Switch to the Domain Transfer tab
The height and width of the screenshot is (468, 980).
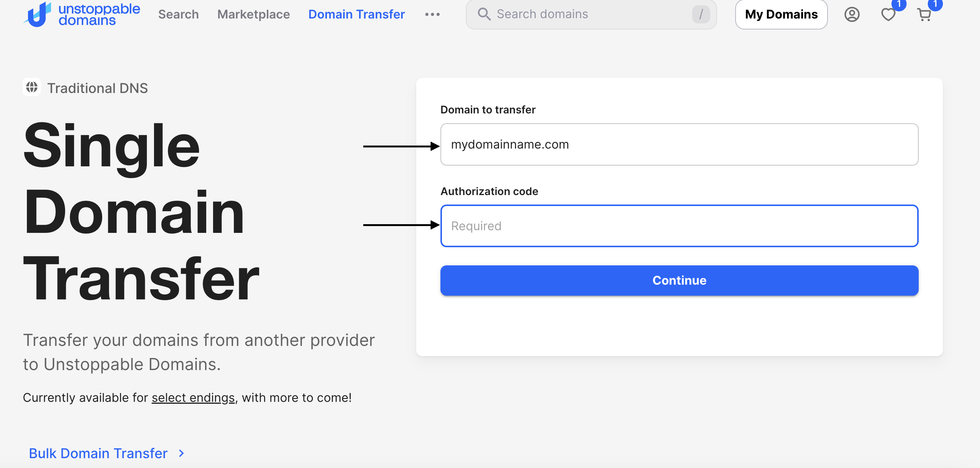(x=356, y=14)
